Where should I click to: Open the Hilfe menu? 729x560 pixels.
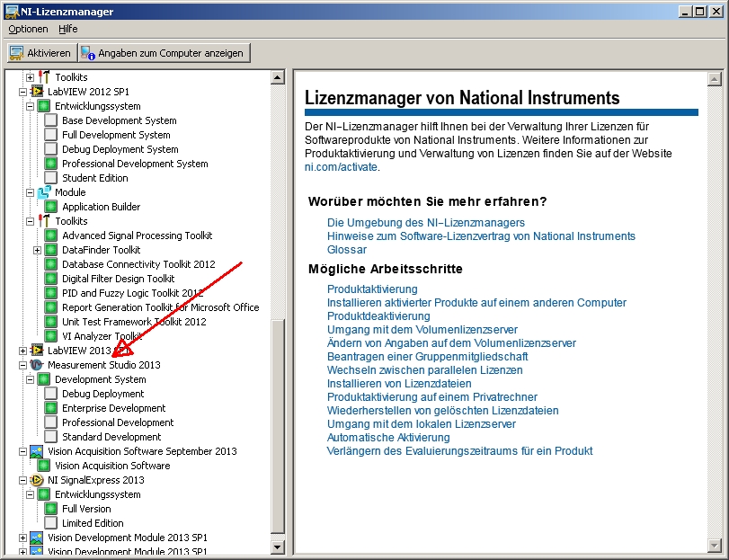point(68,29)
